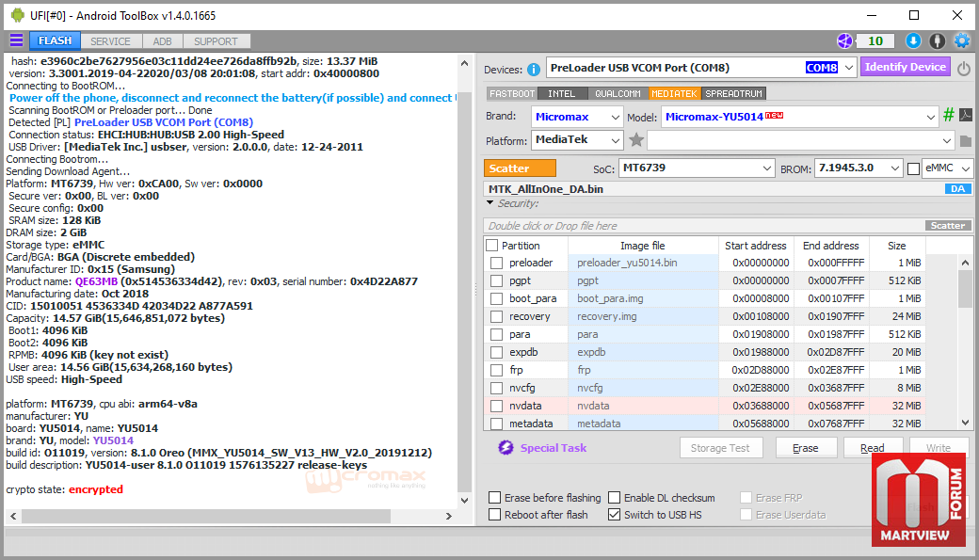Click the 'Double click or Drop file here' field

tap(704, 225)
